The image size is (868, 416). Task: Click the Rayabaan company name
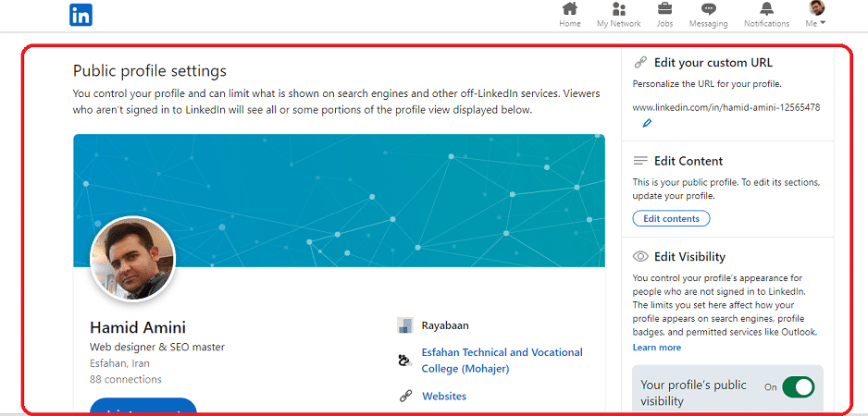click(445, 325)
